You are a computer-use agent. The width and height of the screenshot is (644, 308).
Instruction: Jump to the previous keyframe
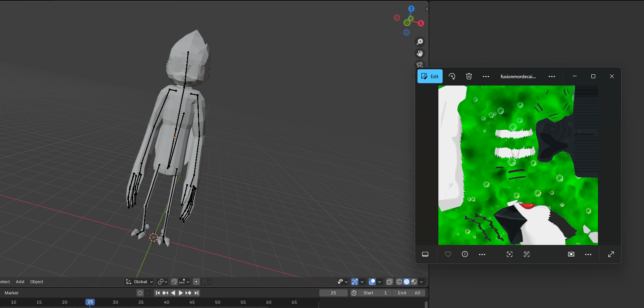[x=165, y=293]
